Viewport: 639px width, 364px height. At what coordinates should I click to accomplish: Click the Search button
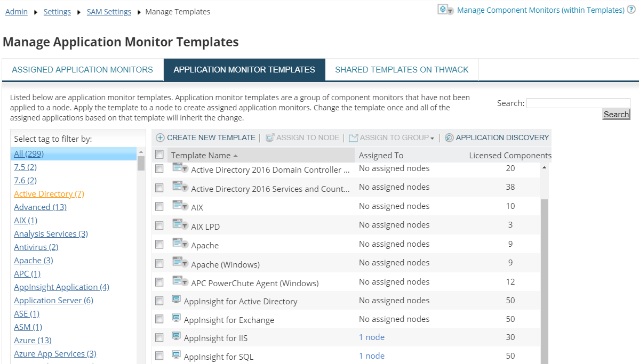616,114
